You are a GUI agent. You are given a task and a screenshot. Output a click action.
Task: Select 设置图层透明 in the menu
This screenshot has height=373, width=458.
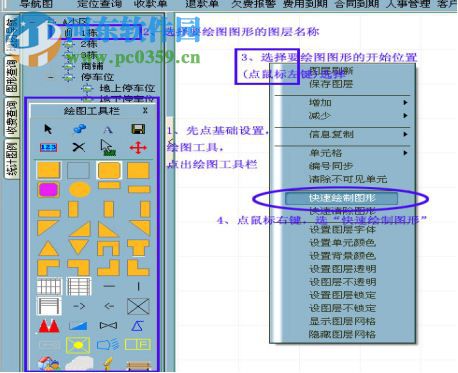[x=343, y=269]
